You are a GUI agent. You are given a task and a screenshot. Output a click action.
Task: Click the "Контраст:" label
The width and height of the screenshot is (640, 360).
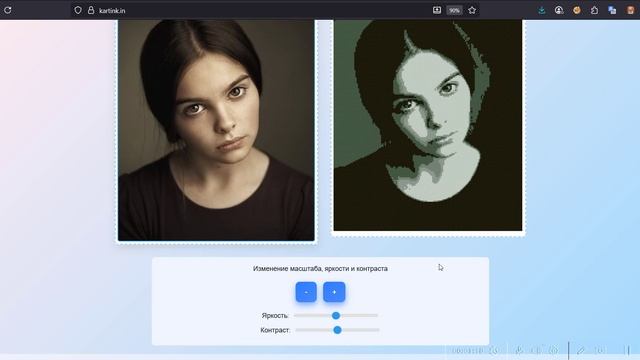[275, 330]
